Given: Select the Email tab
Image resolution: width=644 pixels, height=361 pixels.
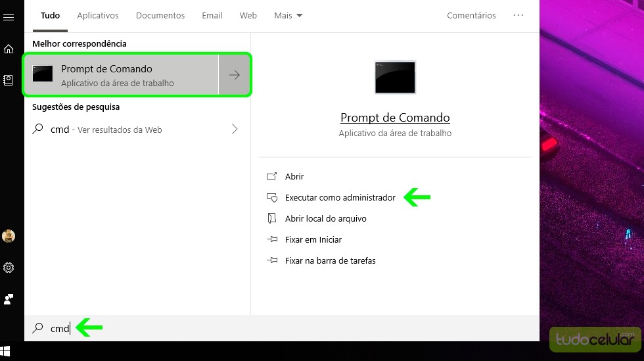Looking at the screenshot, I should coord(212,16).
